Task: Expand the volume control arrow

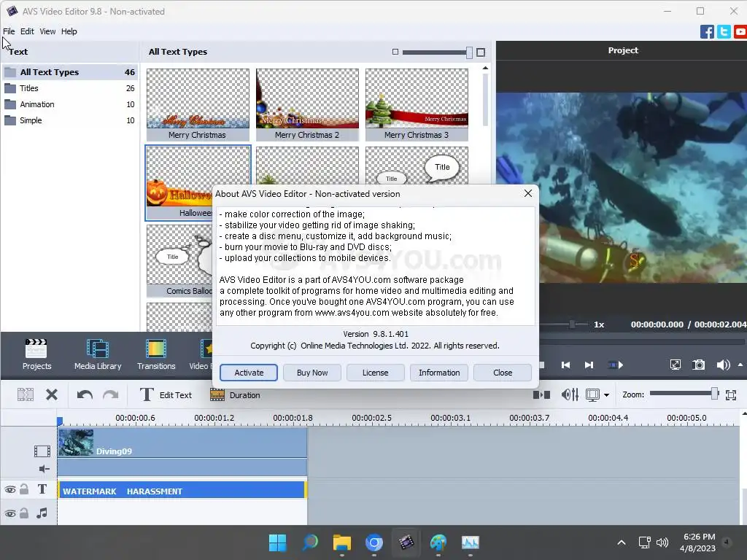Action: coord(740,365)
